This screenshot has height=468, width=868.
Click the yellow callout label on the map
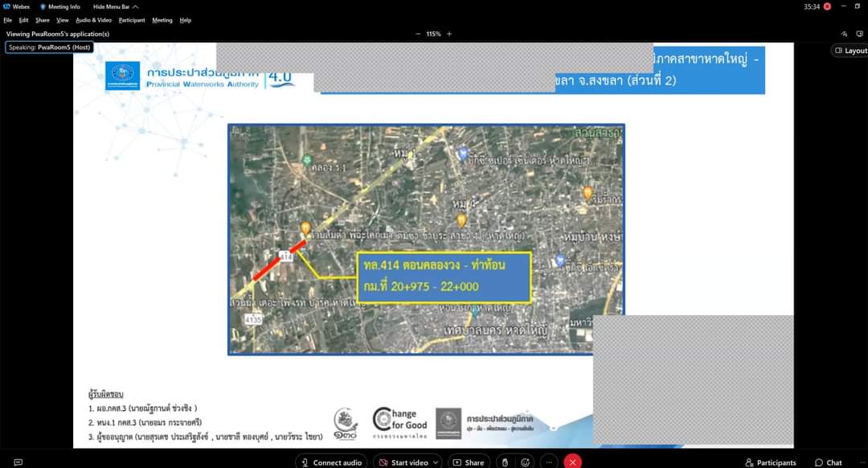(444, 277)
